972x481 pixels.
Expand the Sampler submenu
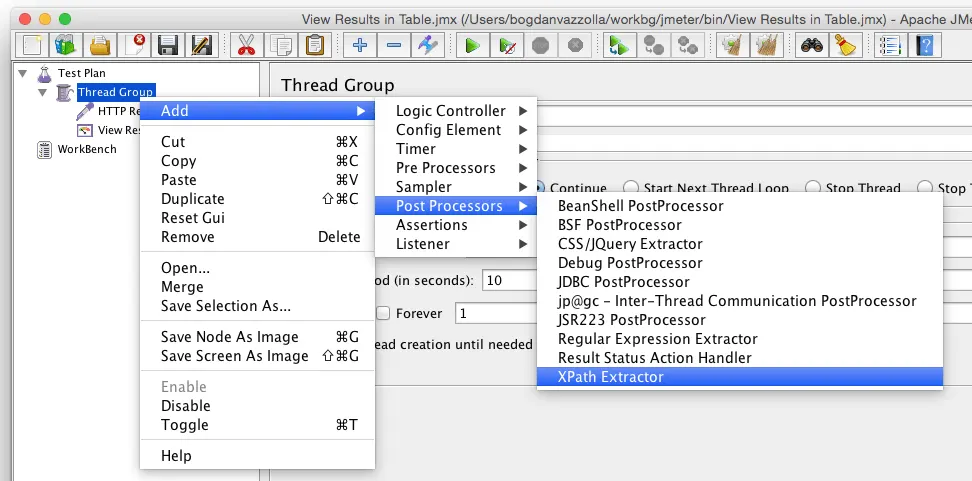[456, 187]
